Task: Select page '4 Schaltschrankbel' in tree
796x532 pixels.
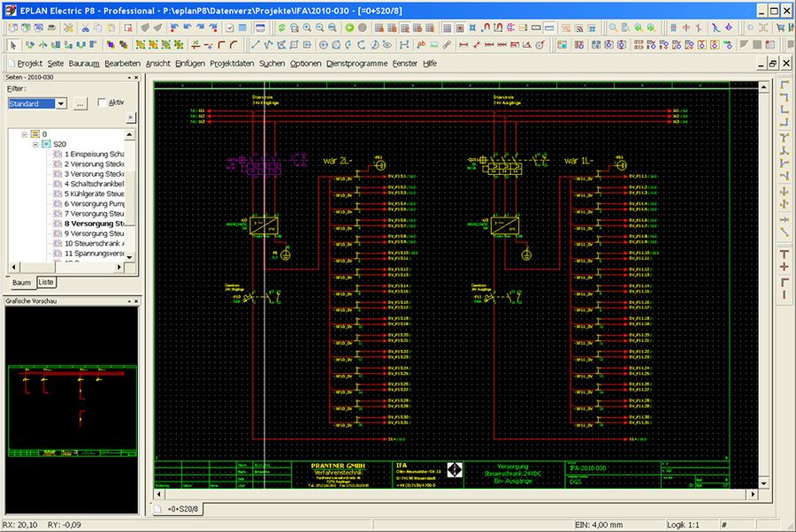Action: click(x=88, y=184)
